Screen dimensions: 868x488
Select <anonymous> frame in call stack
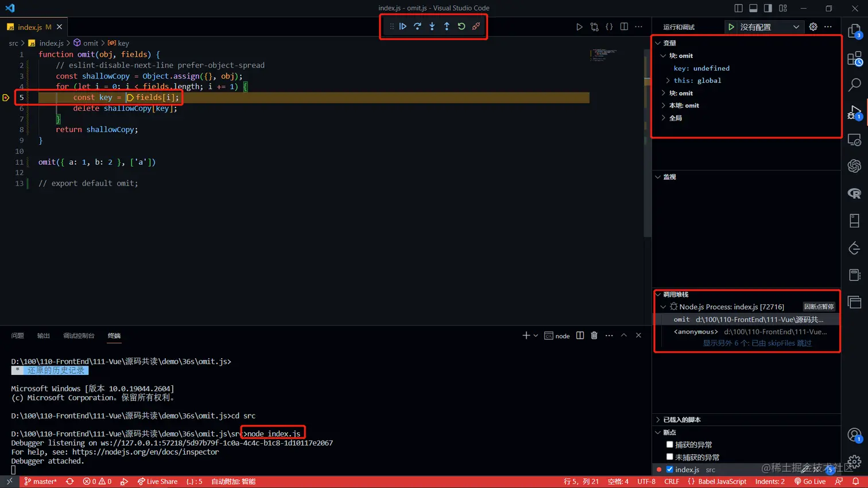point(746,332)
